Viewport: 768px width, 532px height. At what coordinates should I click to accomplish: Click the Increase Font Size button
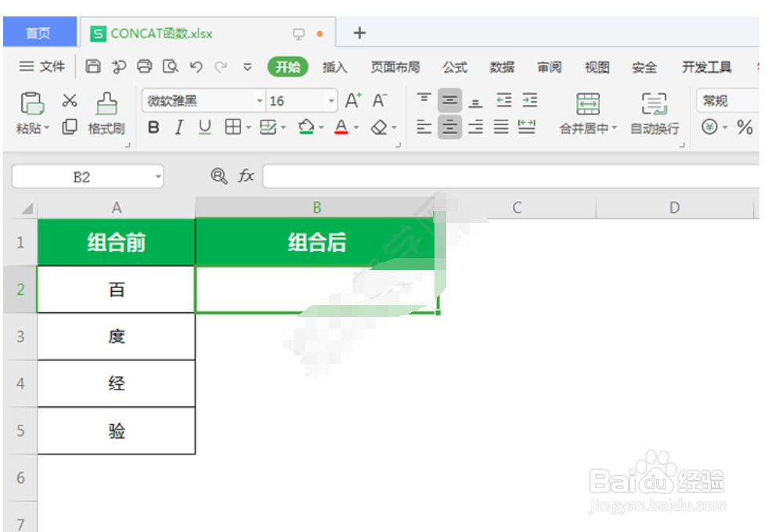[x=352, y=99]
